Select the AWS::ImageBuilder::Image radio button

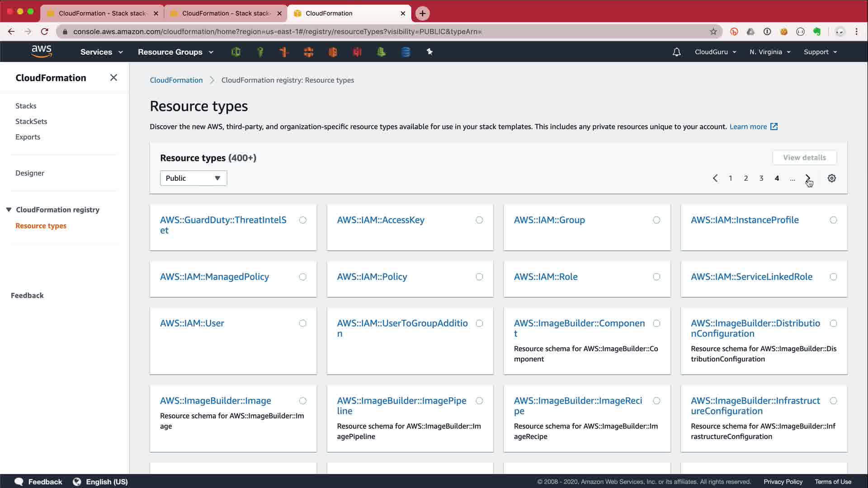302,401
